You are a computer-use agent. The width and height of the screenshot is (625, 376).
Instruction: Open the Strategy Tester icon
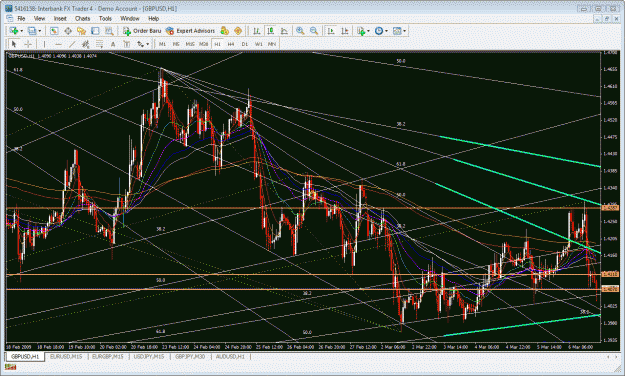click(109, 31)
